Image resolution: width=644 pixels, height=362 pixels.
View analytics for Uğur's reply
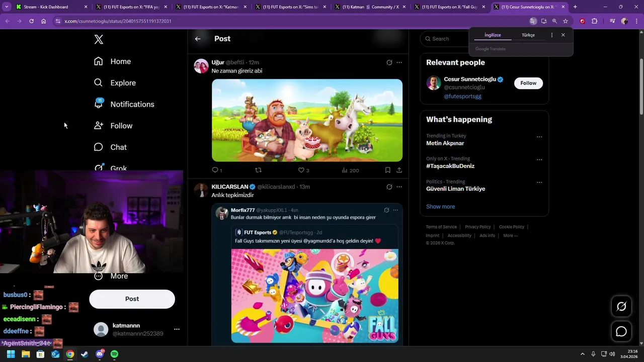350,170
